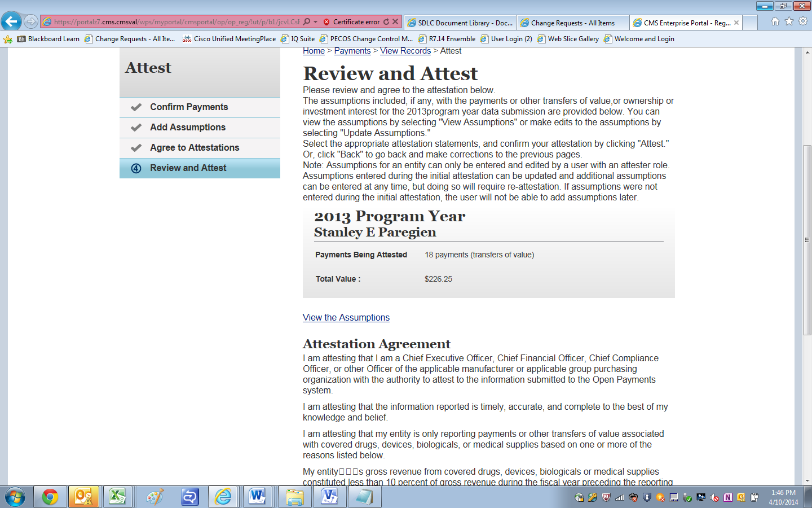Open Paint from the taskbar

click(x=155, y=497)
